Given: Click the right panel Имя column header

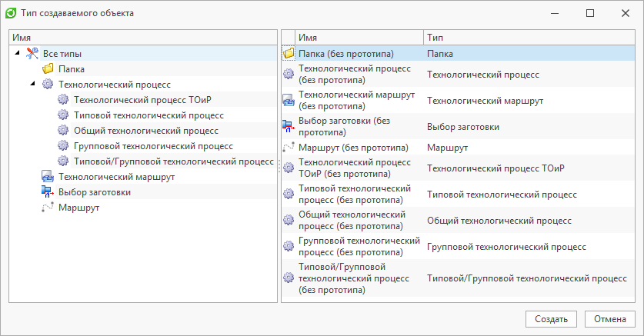Looking at the screenshot, I should tap(359, 38).
